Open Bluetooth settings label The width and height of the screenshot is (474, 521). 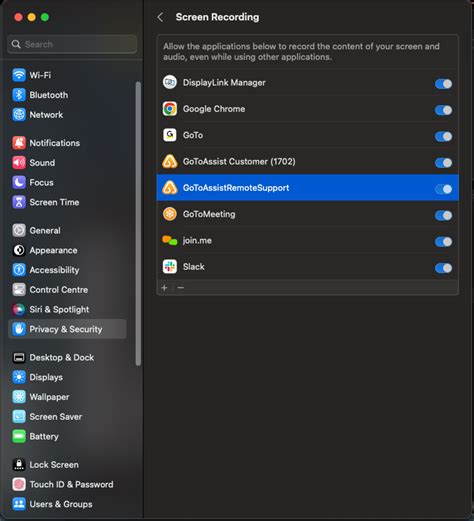pyautogui.click(x=49, y=95)
